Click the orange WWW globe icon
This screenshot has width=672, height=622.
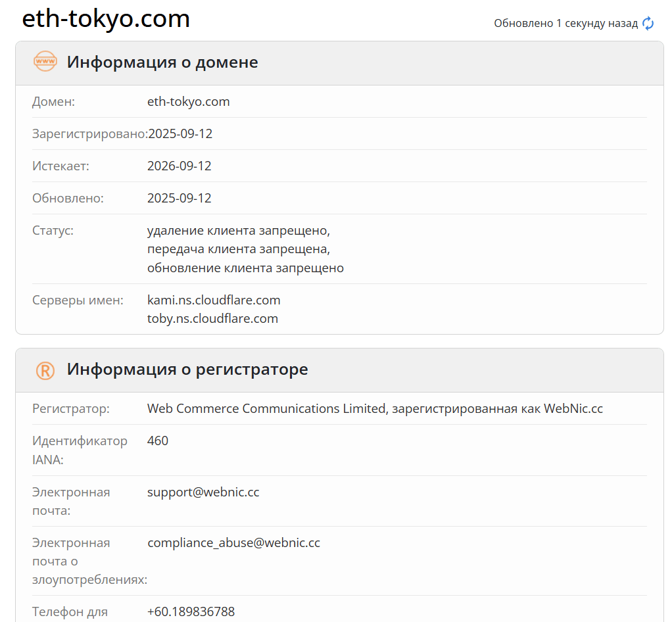tap(45, 62)
